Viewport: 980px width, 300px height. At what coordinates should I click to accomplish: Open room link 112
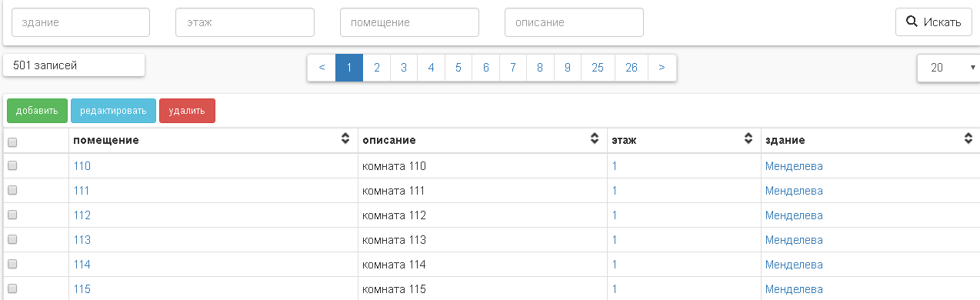point(82,215)
